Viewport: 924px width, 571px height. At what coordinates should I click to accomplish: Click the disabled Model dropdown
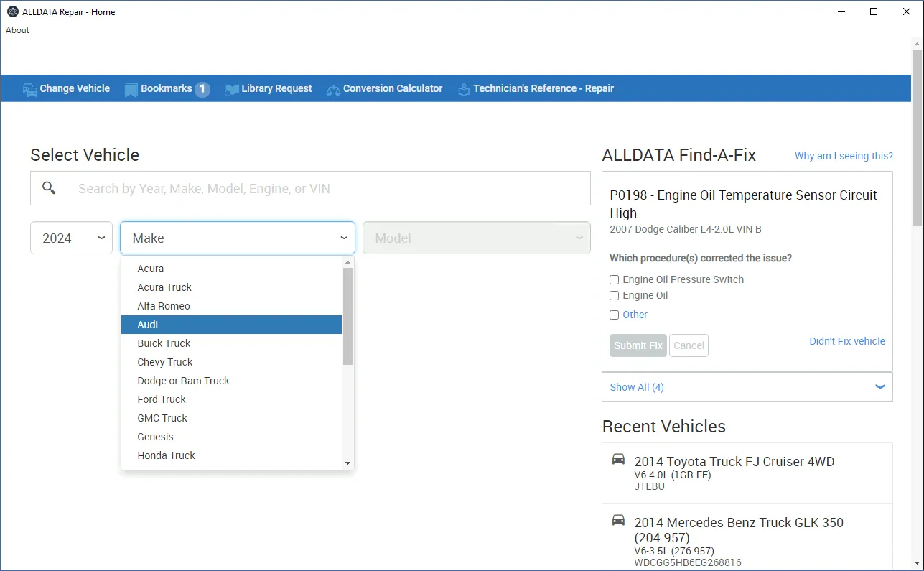coord(477,238)
